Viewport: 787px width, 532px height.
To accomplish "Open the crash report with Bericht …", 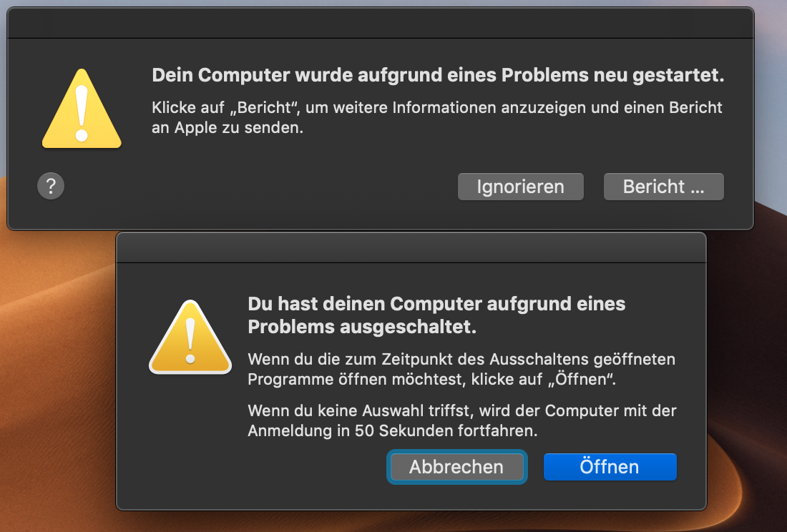I will pyautogui.click(x=663, y=187).
